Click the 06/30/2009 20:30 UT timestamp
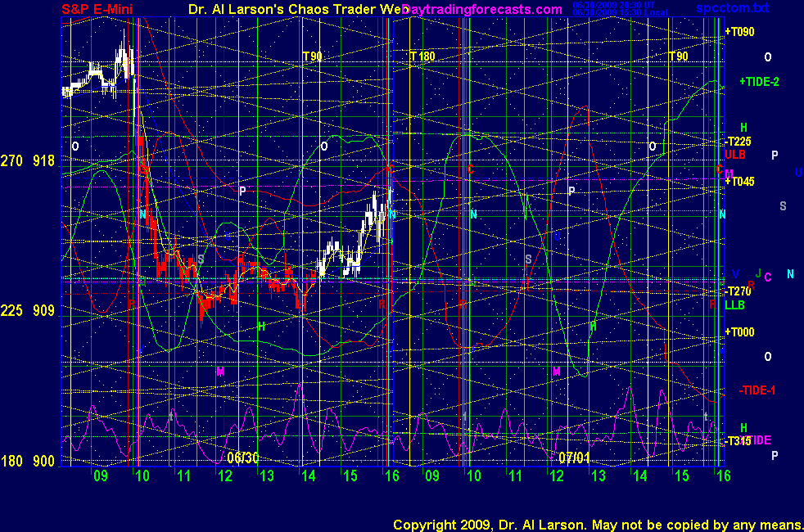804x532 pixels. coord(614,5)
